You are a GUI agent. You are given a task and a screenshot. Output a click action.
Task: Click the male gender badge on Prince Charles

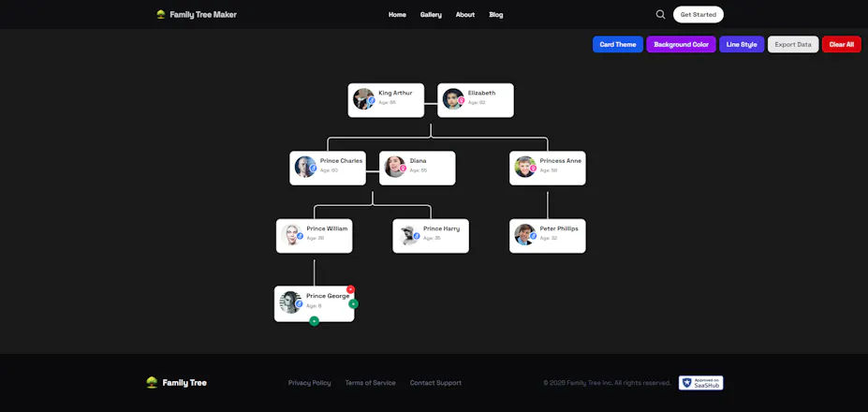313,169
